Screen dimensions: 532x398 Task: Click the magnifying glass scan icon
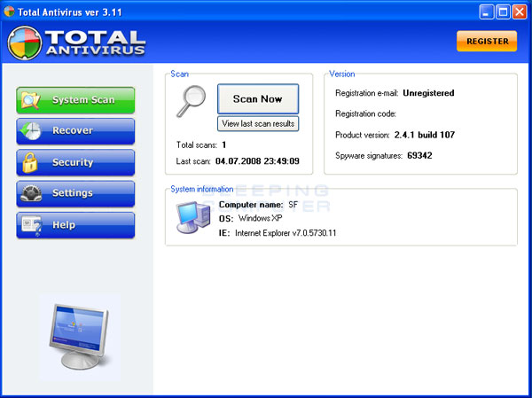coord(191,101)
